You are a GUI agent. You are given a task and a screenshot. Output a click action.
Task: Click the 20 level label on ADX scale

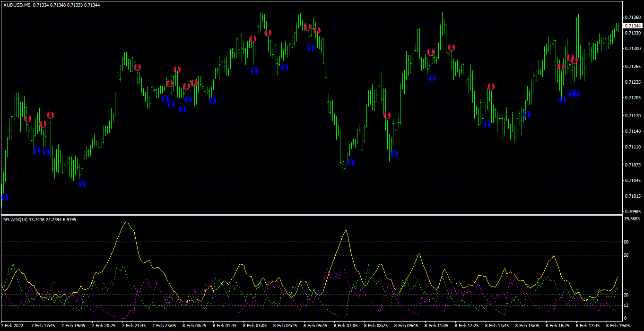pos(627,295)
